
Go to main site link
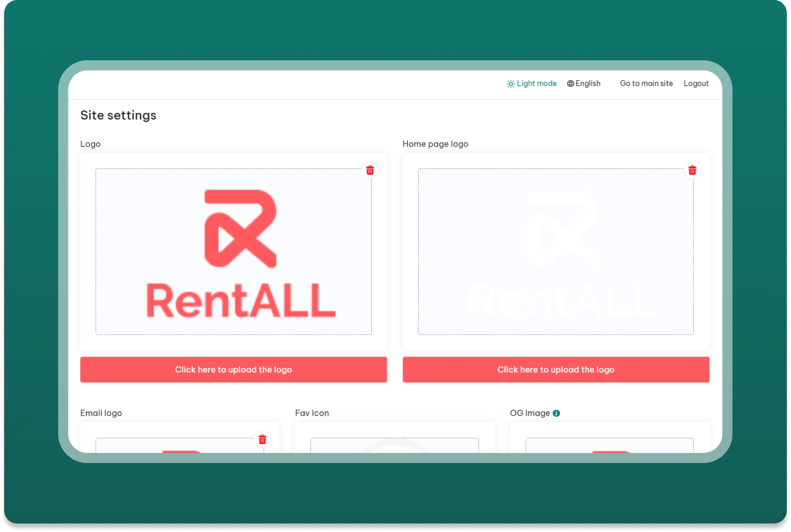coord(646,83)
